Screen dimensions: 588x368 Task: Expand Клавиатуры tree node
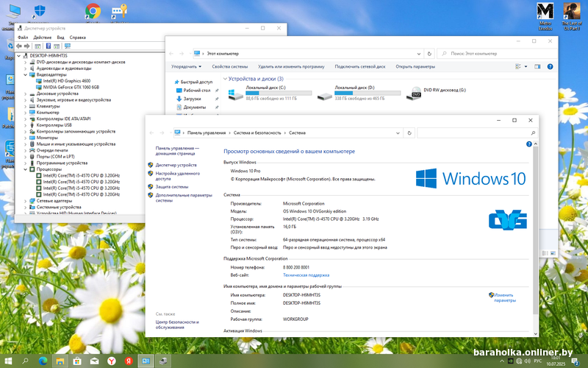click(26, 106)
